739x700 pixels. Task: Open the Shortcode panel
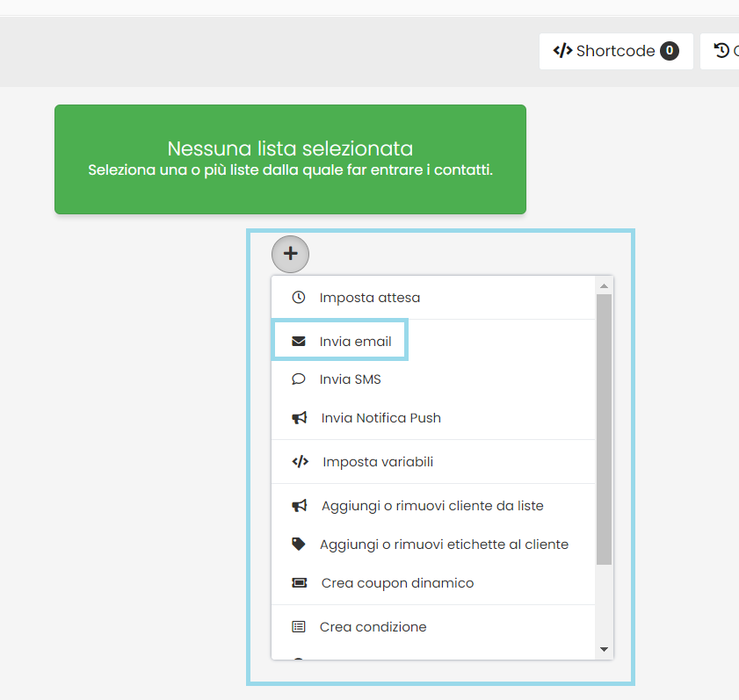pyautogui.click(x=615, y=51)
